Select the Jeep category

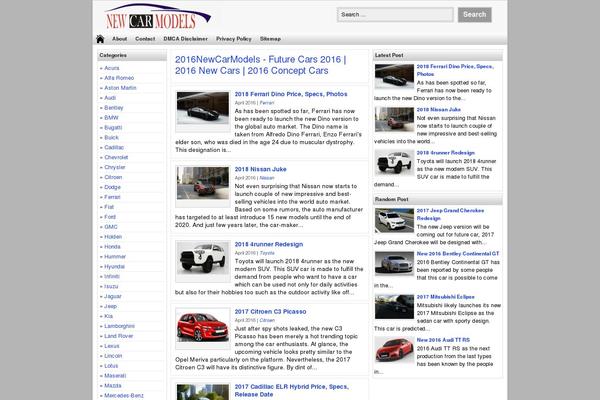110,306
